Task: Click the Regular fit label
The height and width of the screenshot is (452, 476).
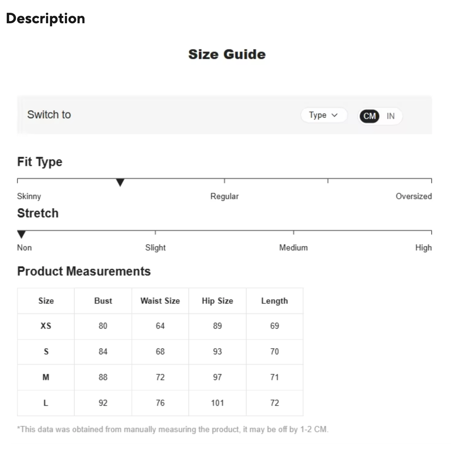Action: 224,196
